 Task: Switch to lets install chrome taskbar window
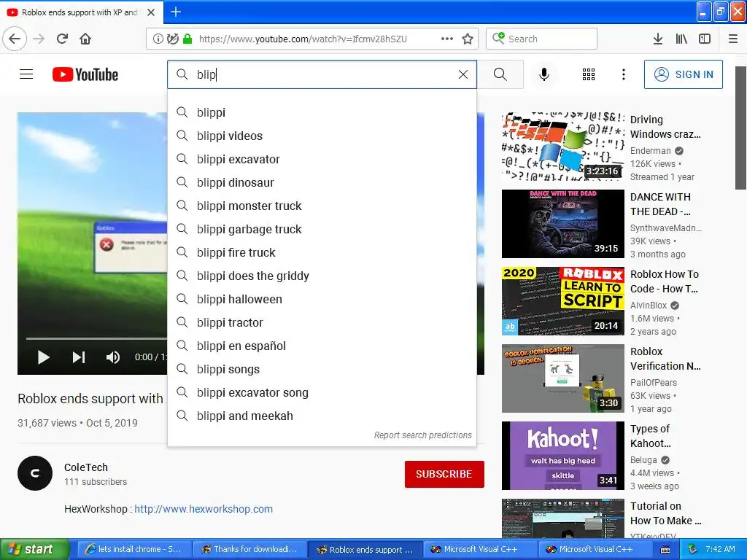[x=133, y=549]
